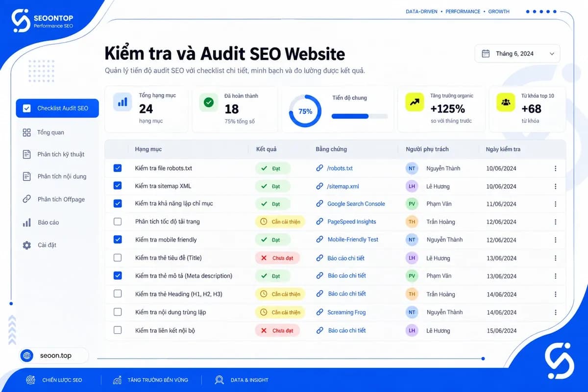Uncheck Kiểm tra thẻ mô tả checkbox

pyautogui.click(x=118, y=276)
